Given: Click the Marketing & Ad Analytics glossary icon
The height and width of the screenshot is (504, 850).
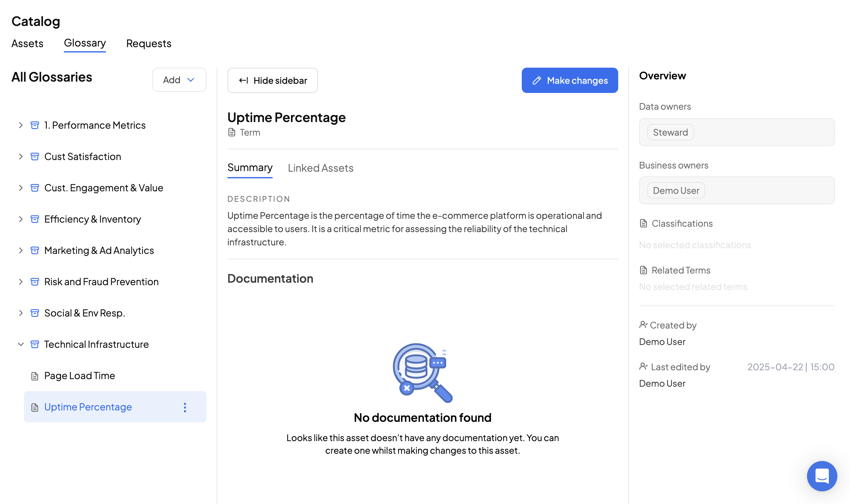Looking at the screenshot, I should coord(35,250).
